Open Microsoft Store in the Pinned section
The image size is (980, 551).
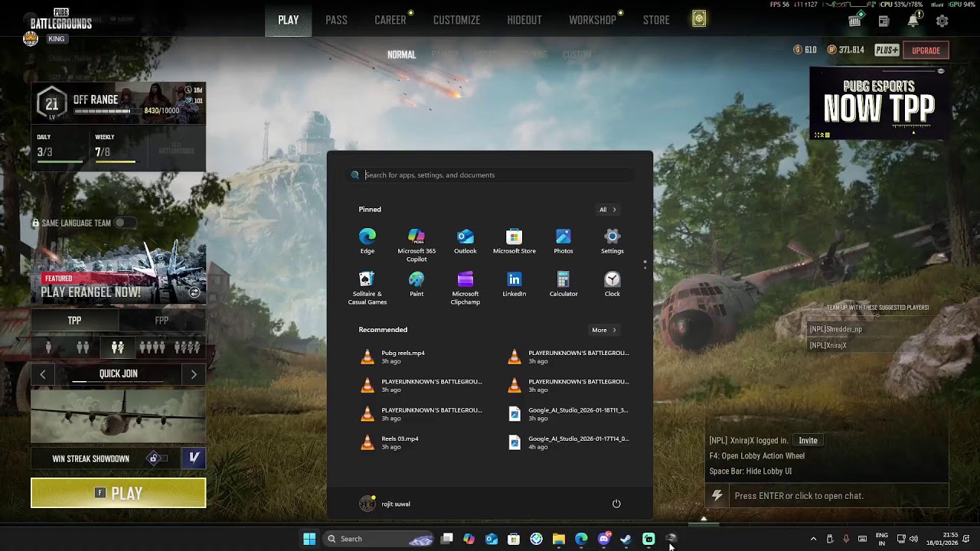pos(514,241)
